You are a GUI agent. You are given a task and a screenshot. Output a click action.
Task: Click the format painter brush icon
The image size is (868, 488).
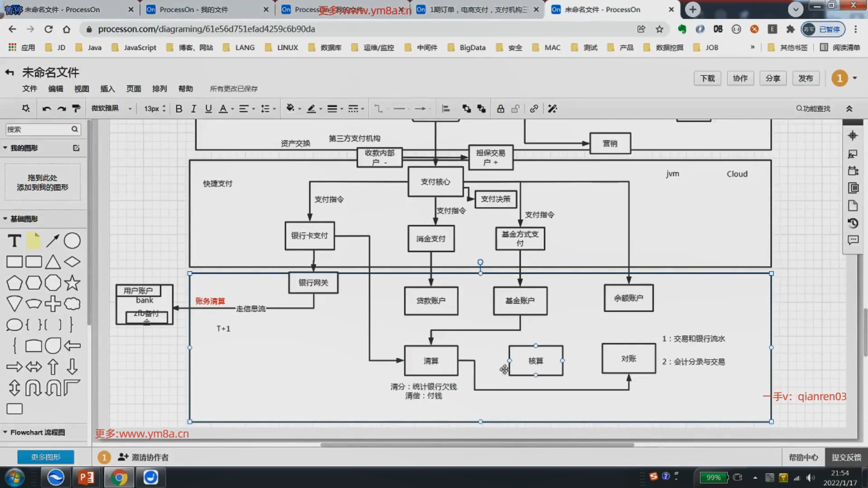pos(76,108)
